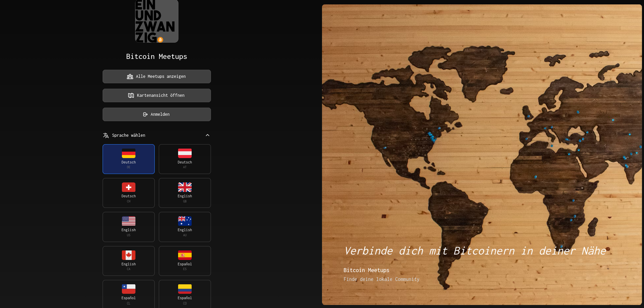Image resolution: width=644 pixels, height=308 pixels.
Task: Select Español ES language entry
Action: (x=185, y=261)
